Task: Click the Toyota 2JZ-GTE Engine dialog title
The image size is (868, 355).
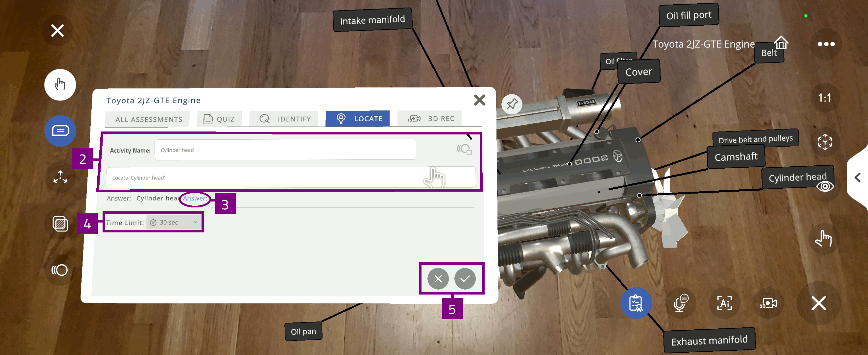Action: click(153, 100)
